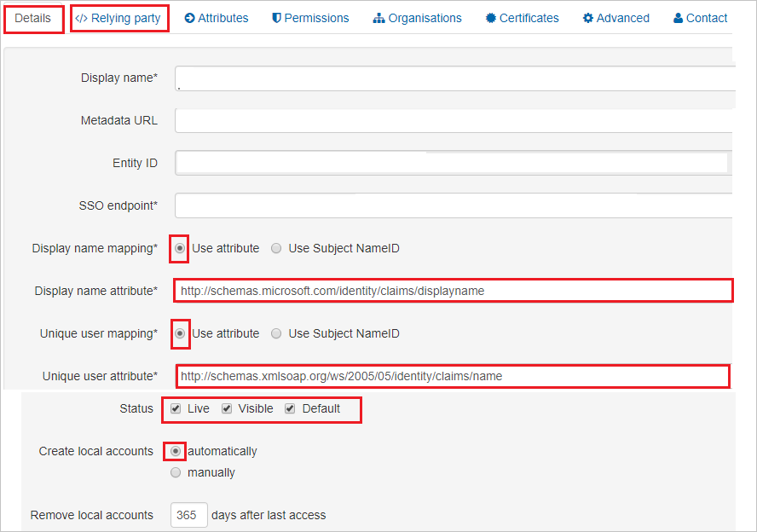Screen dimensions: 757x532
Task: Choose Use attribute for unique user mapping
Action: (179, 334)
